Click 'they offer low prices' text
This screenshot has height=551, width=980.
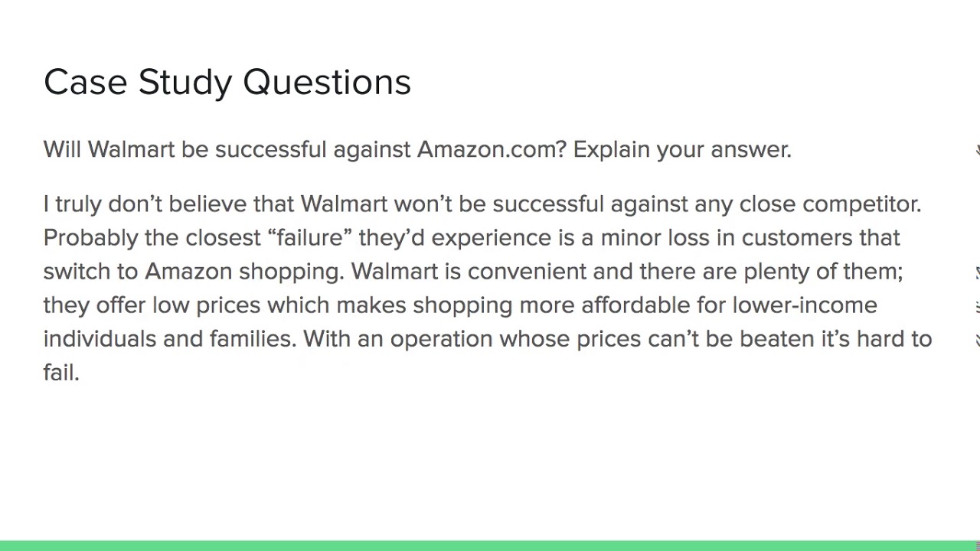pyautogui.click(x=152, y=305)
